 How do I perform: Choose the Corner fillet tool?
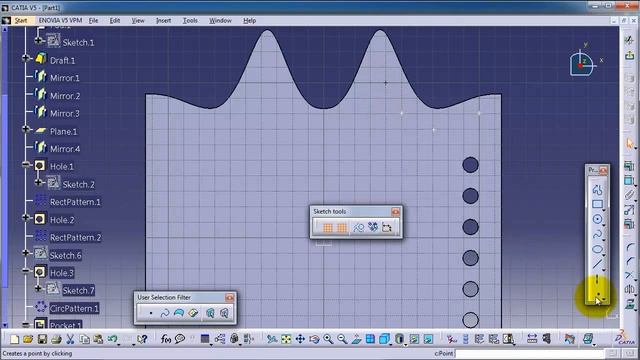point(629,247)
